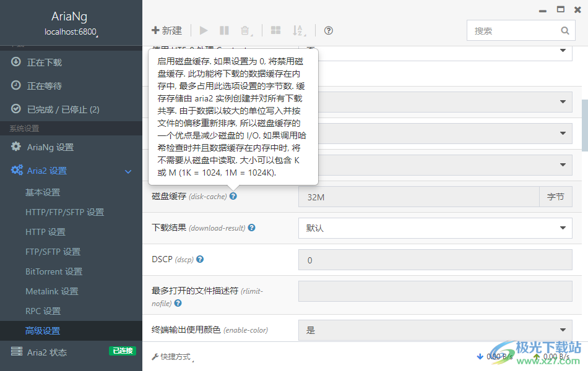The width and height of the screenshot is (588, 371).
Task: Click the Aria2 设置 gears icon
Action: tap(17, 170)
